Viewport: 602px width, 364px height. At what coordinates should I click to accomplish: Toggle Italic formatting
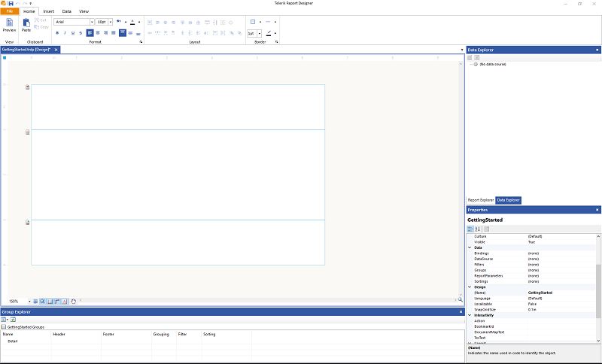point(65,33)
